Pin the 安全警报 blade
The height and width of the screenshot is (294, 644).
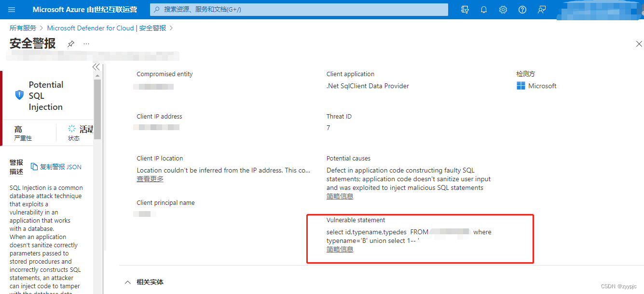(71, 44)
